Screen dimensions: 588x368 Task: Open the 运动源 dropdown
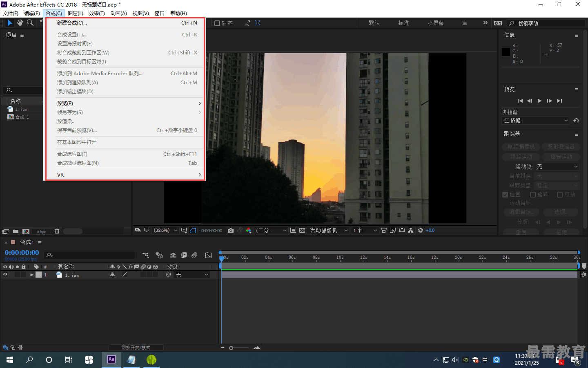[557, 167]
